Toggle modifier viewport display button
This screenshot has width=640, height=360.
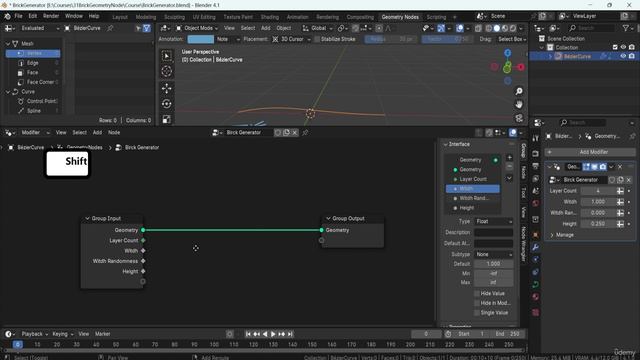(595, 167)
